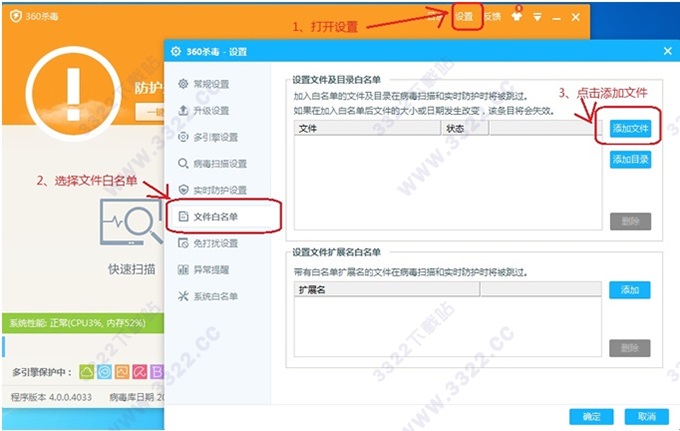Click the 多引擎设置 icon
The height and width of the screenshot is (431, 680).
[183, 137]
